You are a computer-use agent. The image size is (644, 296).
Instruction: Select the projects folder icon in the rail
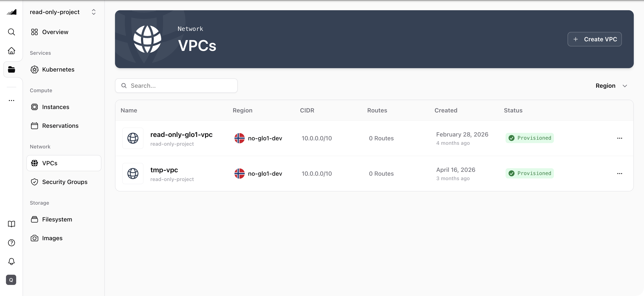click(x=11, y=69)
